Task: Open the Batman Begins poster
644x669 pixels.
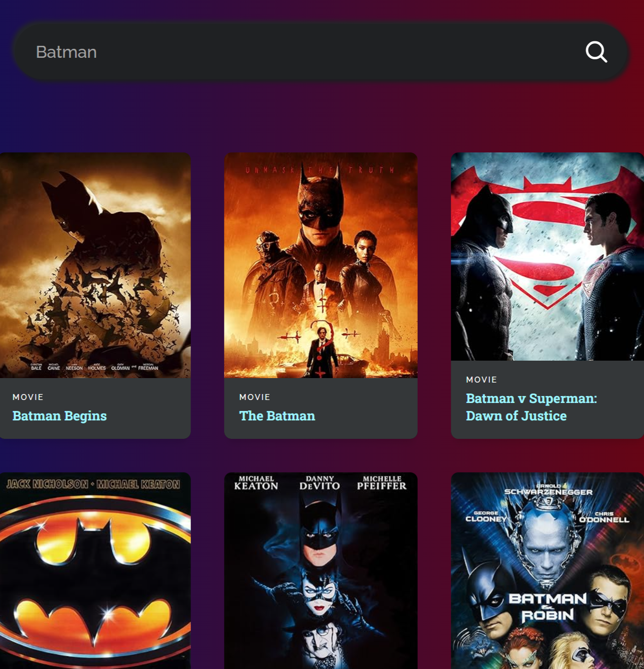Action: [x=95, y=265]
